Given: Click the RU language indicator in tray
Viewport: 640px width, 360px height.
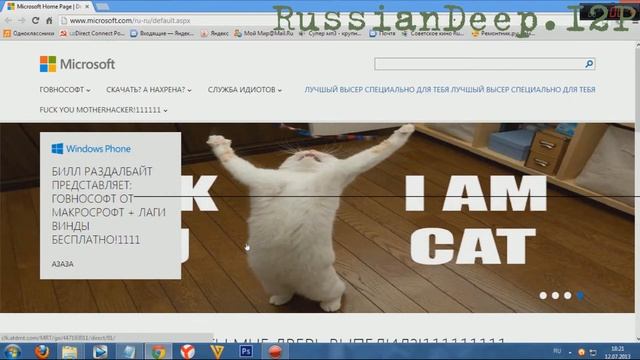Looking at the screenshot, I should 557,351.
